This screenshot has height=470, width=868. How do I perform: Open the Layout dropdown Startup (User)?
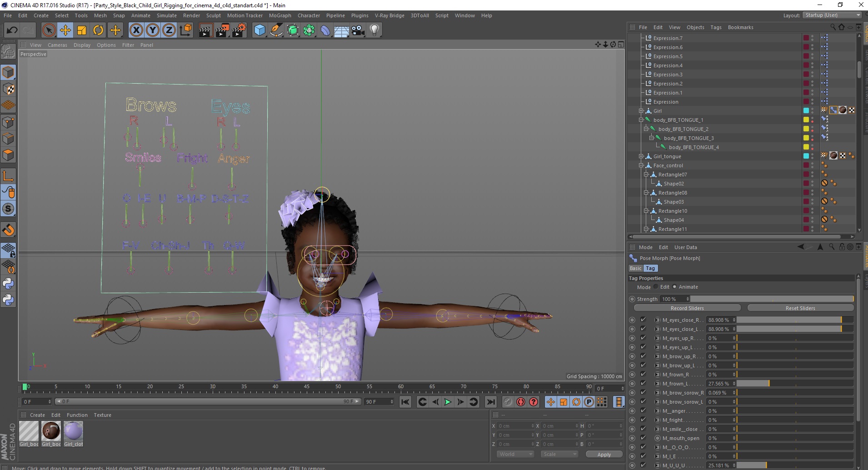point(832,15)
